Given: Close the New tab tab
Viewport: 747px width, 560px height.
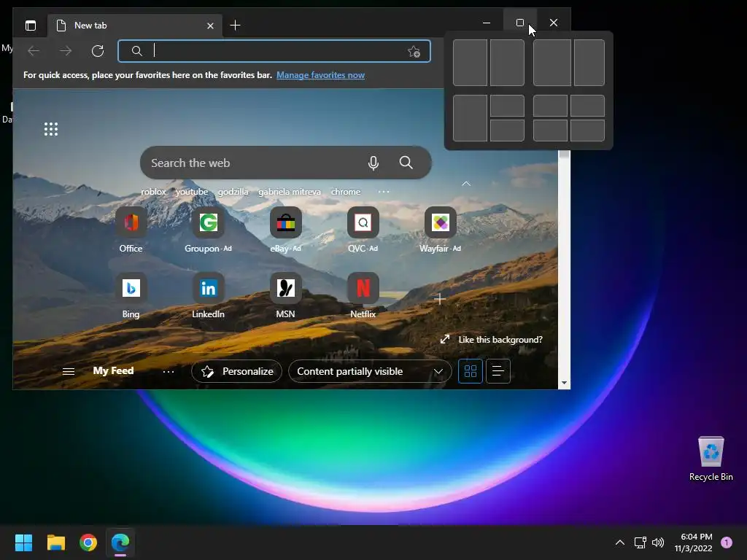Looking at the screenshot, I should [210, 26].
